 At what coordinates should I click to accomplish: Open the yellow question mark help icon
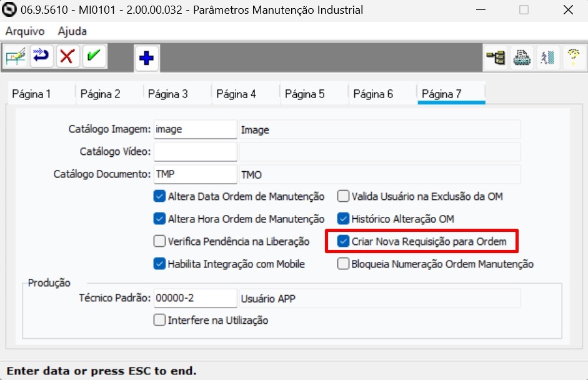coord(574,57)
